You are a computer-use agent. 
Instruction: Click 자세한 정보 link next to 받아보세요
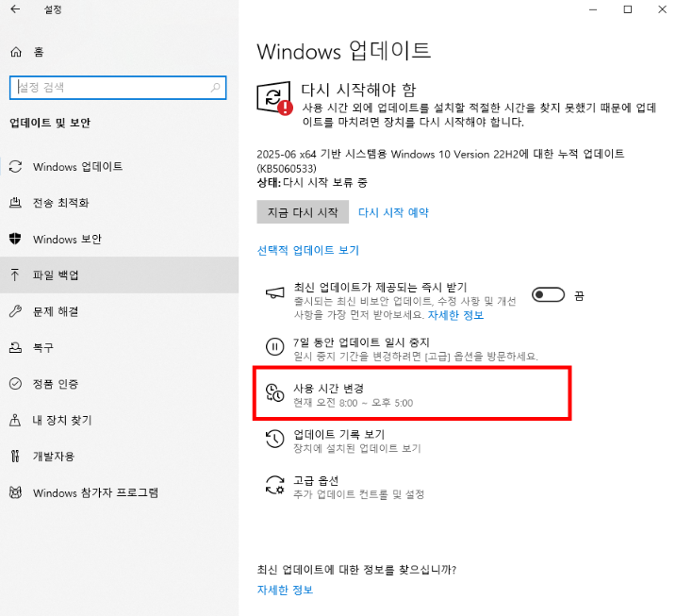coord(455,315)
